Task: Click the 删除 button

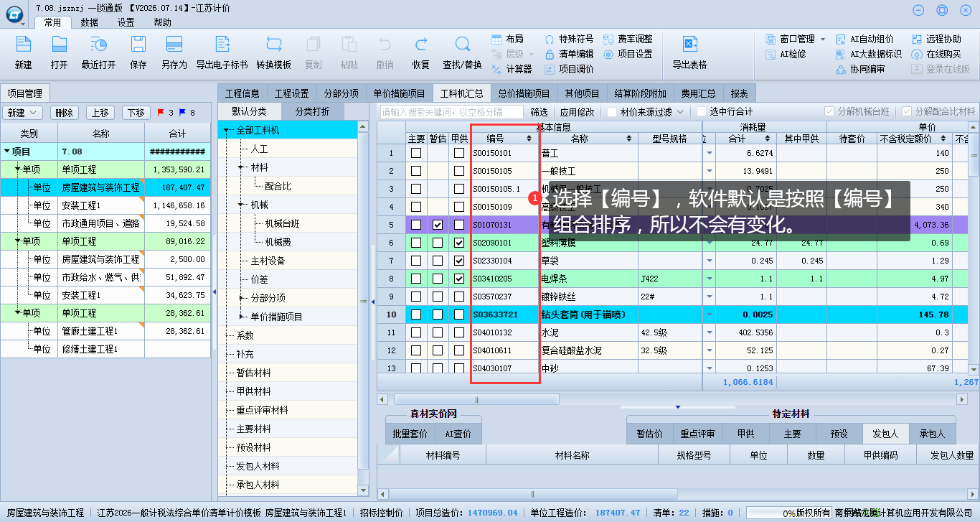Action: (64, 113)
